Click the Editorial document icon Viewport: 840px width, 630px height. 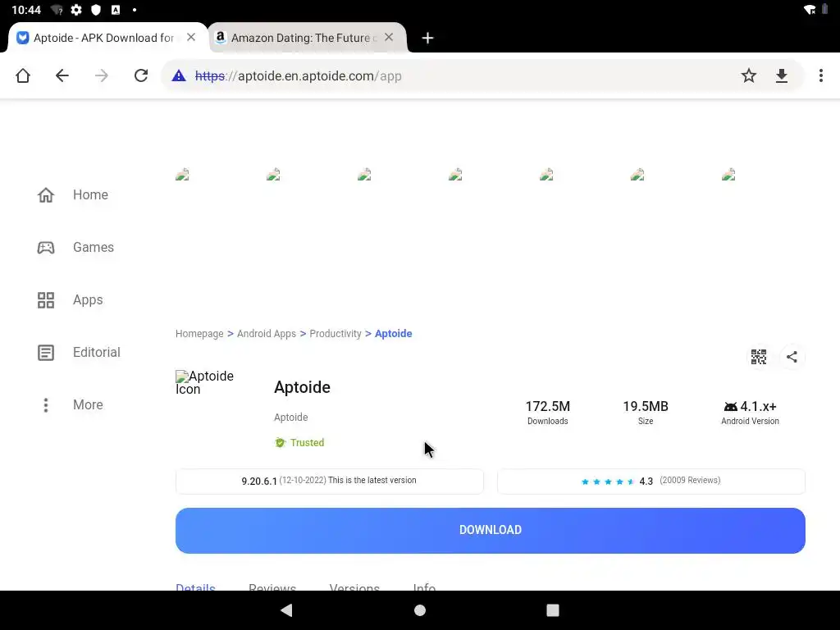pos(46,353)
